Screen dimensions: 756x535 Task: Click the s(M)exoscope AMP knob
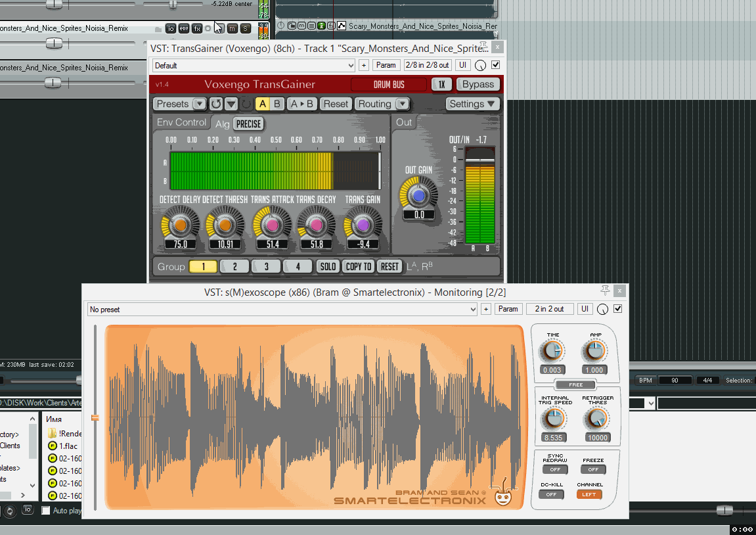click(595, 351)
